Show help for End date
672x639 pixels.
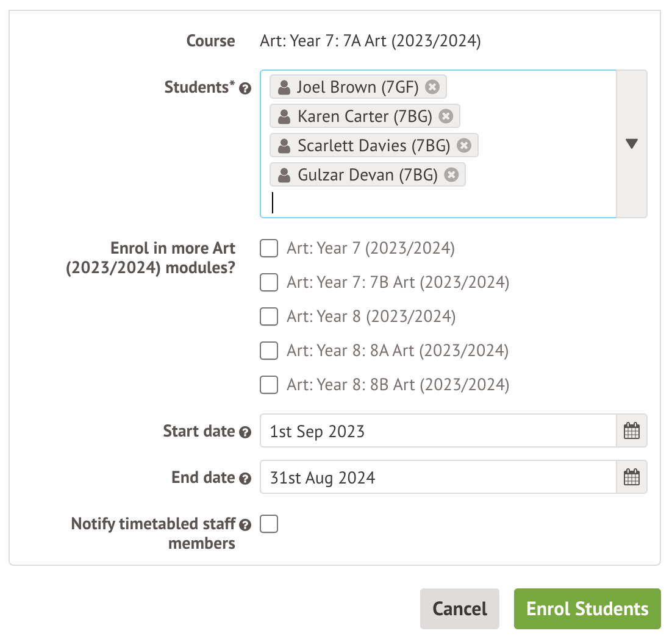coord(245,479)
